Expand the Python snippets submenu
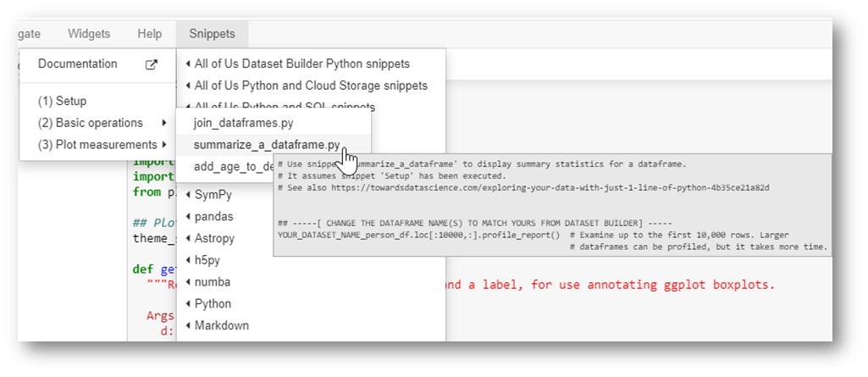The width and height of the screenshot is (868, 377). [x=311, y=304]
